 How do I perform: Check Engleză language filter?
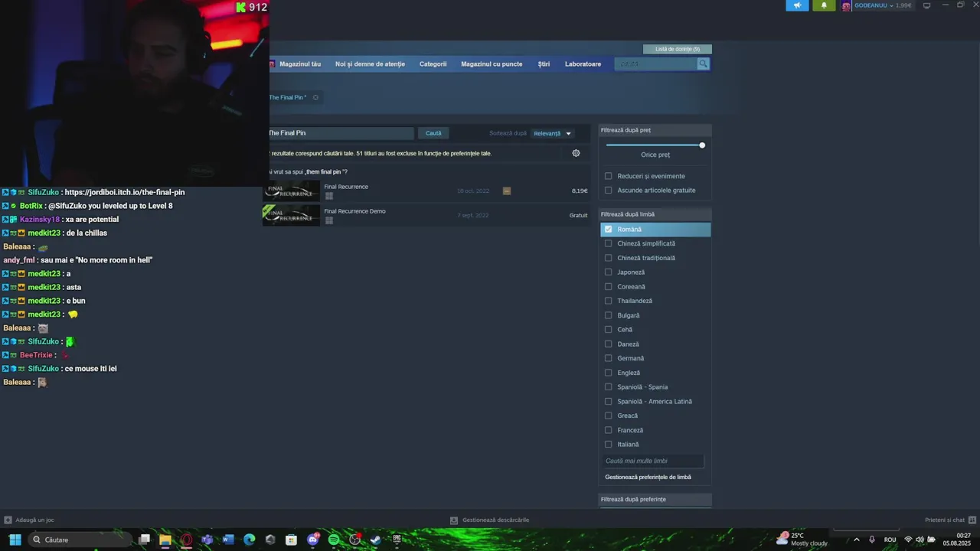[609, 373]
